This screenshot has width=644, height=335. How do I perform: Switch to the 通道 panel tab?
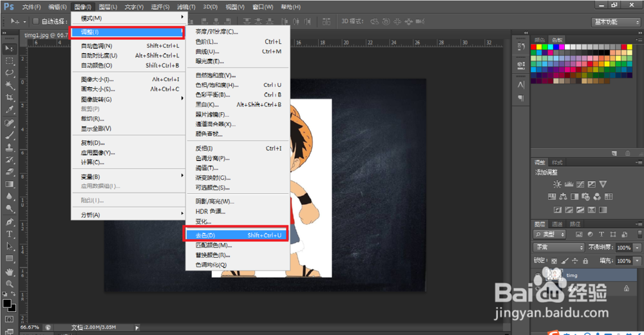click(x=557, y=224)
